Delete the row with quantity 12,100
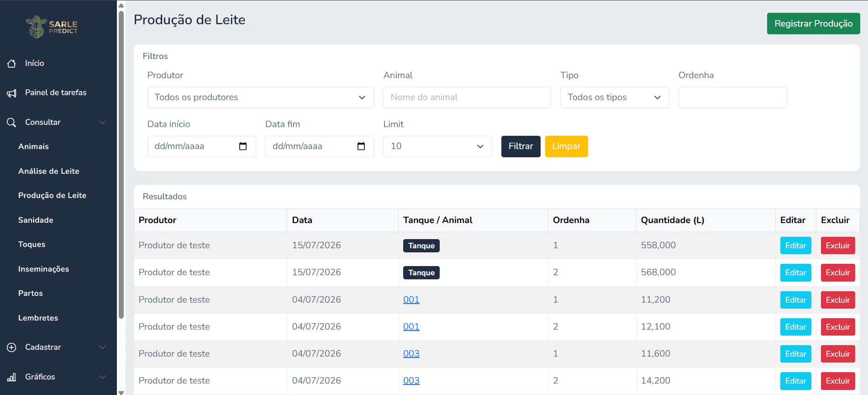The width and height of the screenshot is (868, 395). pos(838,327)
